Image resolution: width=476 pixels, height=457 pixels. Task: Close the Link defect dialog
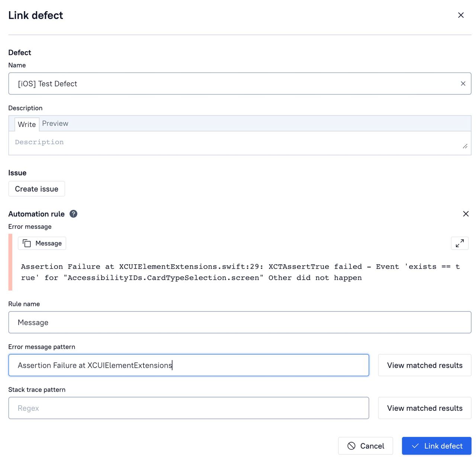(x=461, y=15)
